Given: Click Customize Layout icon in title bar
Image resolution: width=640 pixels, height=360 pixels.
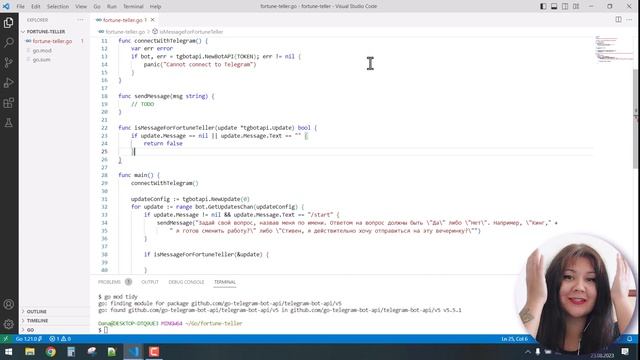Looking at the screenshot, I should pyautogui.click(x=576, y=6).
